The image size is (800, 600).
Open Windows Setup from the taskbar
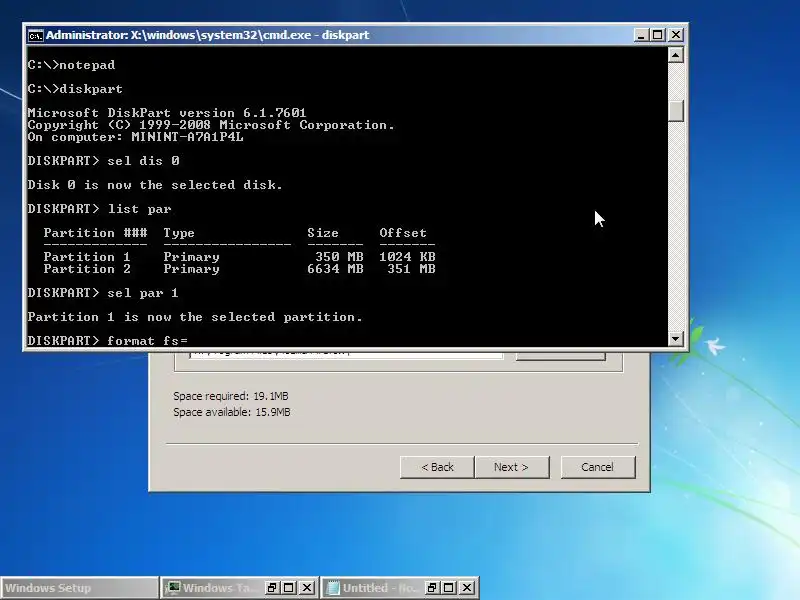79,588
